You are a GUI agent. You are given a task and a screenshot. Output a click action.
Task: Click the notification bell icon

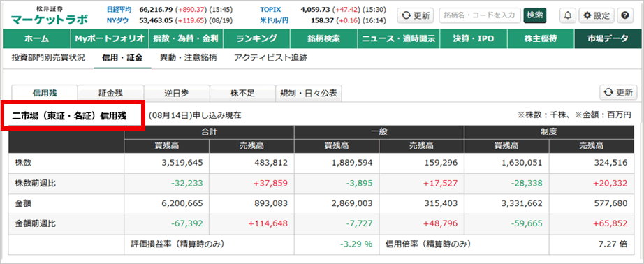[x=568, y=15]
